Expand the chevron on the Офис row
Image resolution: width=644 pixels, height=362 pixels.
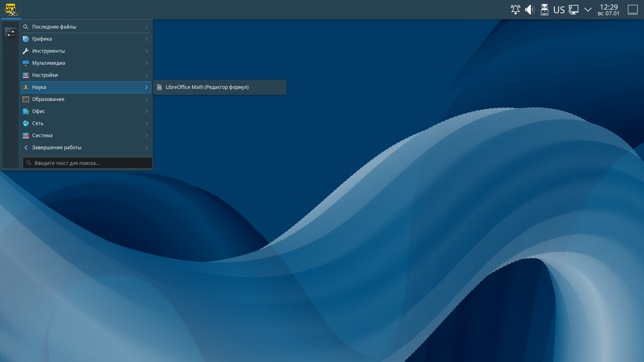(147, 111)
